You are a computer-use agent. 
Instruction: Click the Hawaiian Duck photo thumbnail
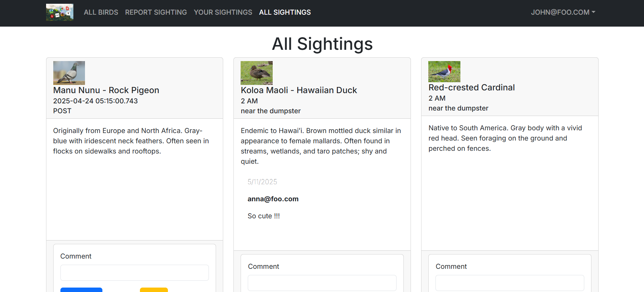click(x=257, y=73)
